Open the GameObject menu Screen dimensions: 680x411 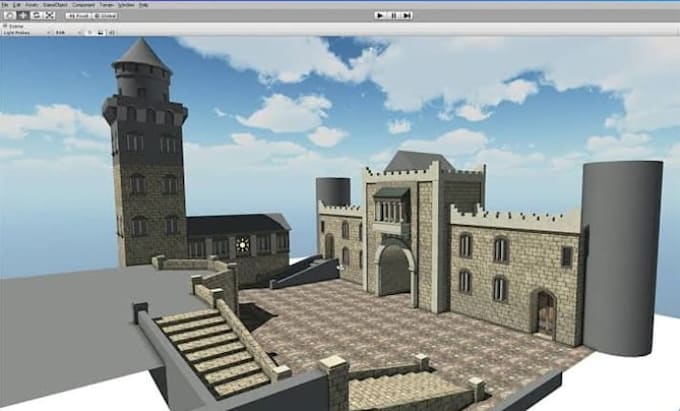pyautogui.click(x=55, y=5)
